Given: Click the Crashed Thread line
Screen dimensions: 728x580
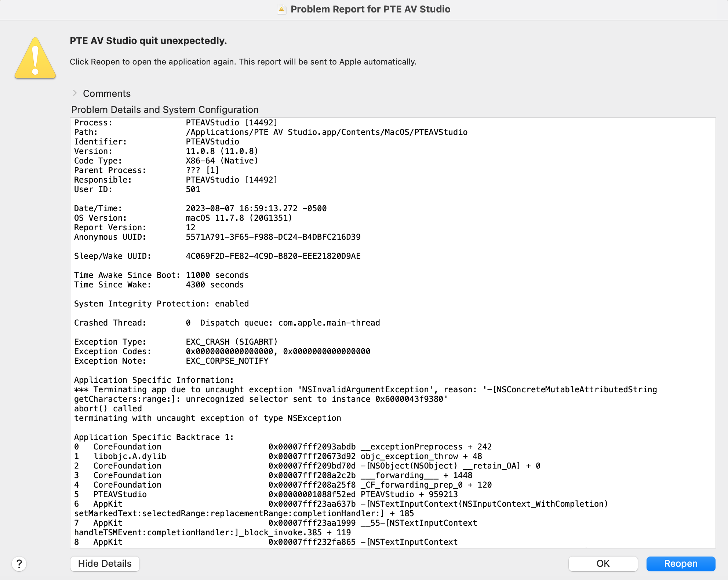Looking at the screenshot, I should (x=227, y=323).
